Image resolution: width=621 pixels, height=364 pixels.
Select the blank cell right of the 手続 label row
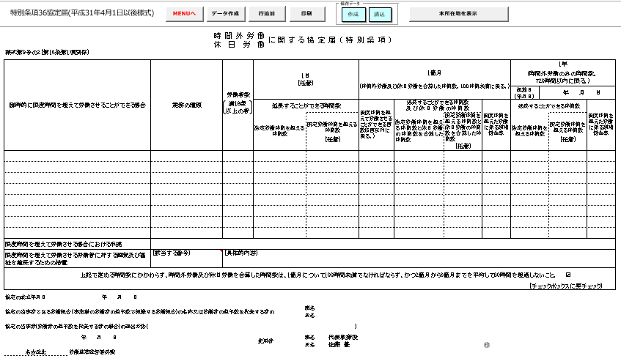383,244
